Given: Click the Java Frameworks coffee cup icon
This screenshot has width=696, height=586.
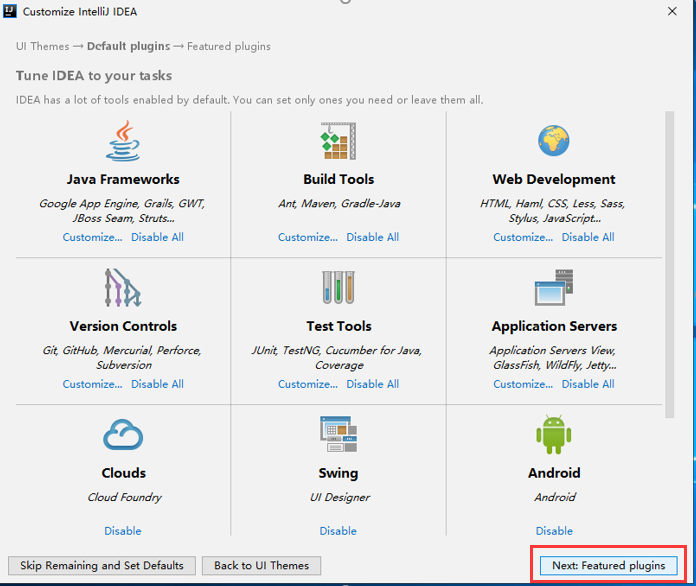Looking at the screenshot, I should [x=123, y=141].
